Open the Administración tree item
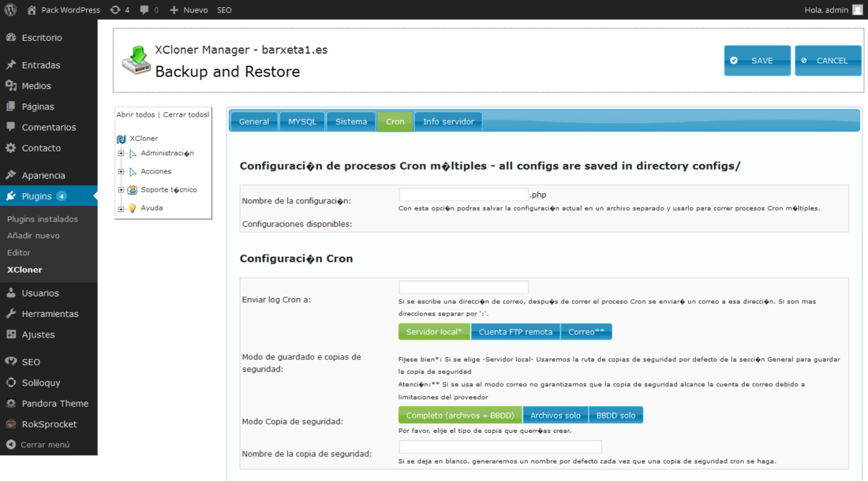868x481 pixels. tap(166, 153)
